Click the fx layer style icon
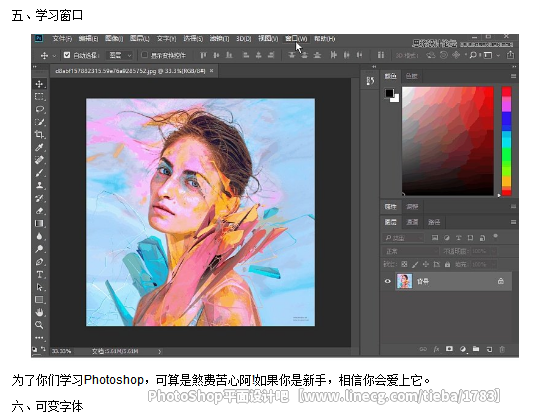The image size is (556, 415). 436,349
